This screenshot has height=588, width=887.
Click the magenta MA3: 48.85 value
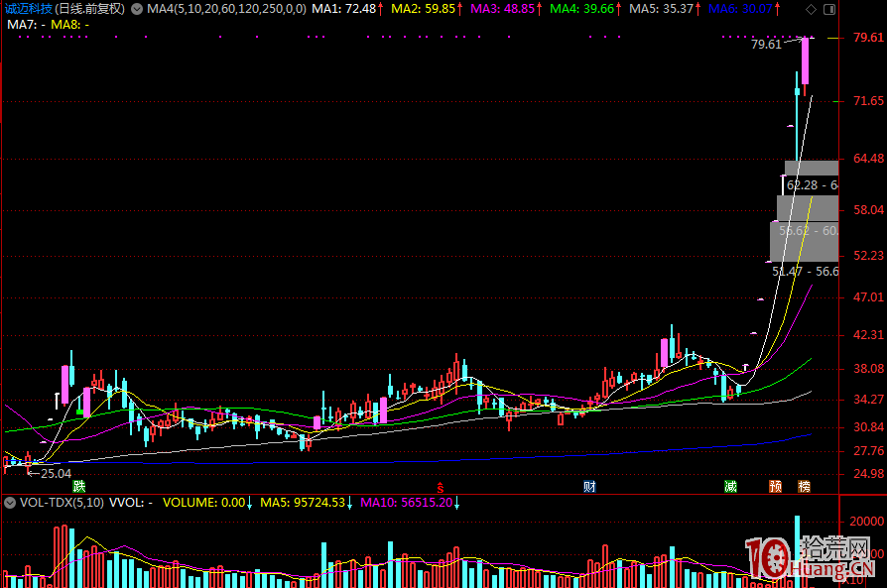[502, 9]
